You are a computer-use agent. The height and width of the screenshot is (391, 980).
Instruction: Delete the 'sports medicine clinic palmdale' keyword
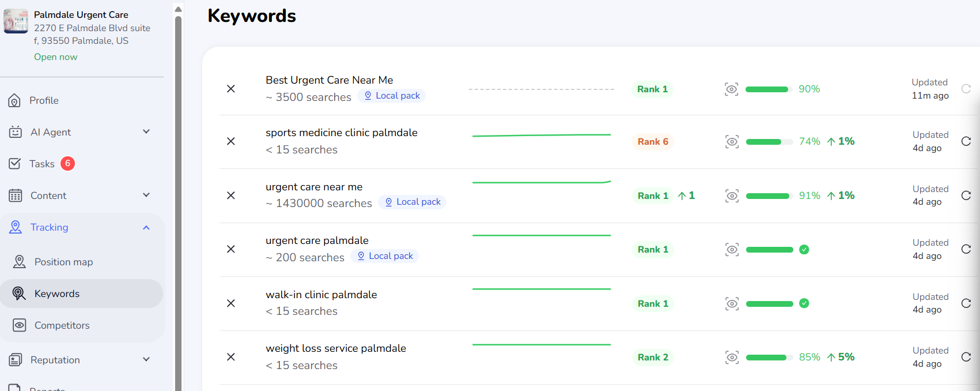[231, 141]
